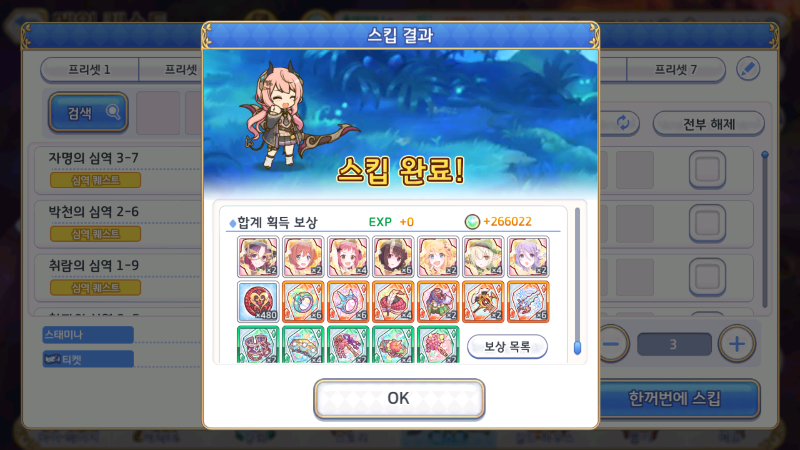Click the 전부 해제 deselect all button
800x450 pixels.
pos(709,124)
